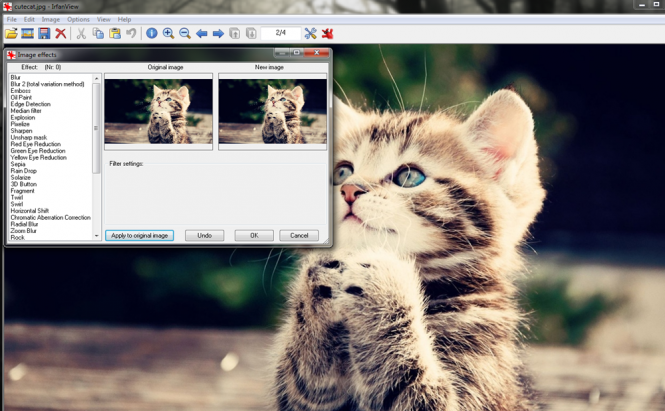Open the Edit menu

tap(29, 20)
